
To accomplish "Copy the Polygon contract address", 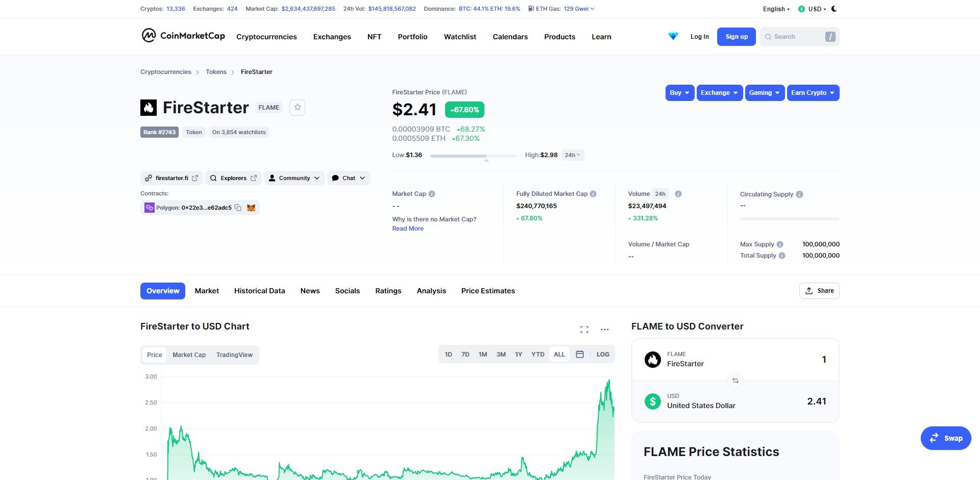I will click(238, 208).
